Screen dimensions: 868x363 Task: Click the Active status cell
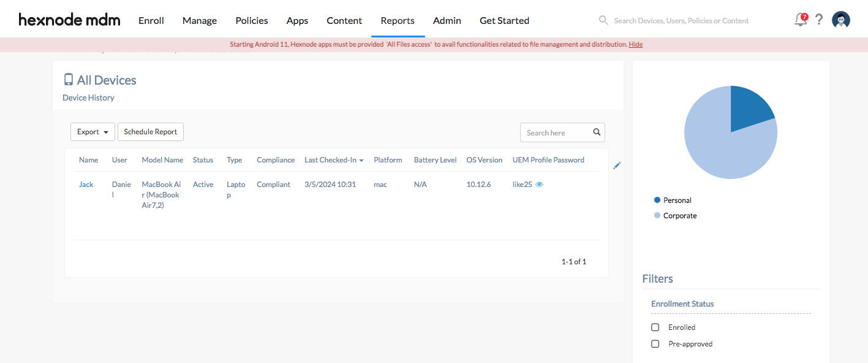(x=203, y=184)
